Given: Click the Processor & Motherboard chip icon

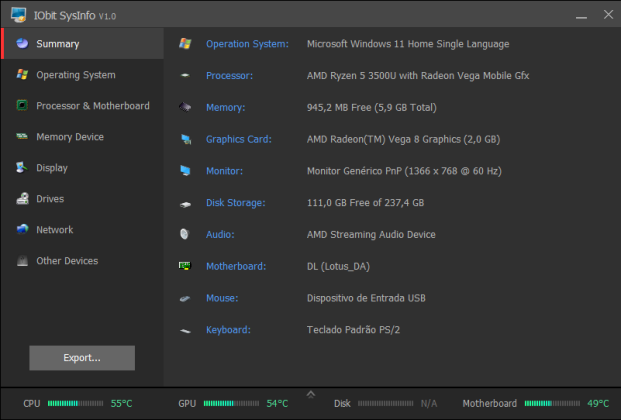Looking at the screenshot, I should coord(22,105).
